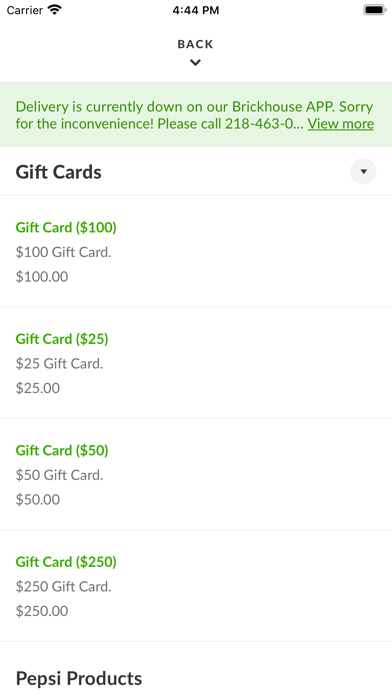Viewport: 392px width, 696px height.
Task: Open the Gift Cards category dropdown arrow
Action: click(x=363, y=171)
